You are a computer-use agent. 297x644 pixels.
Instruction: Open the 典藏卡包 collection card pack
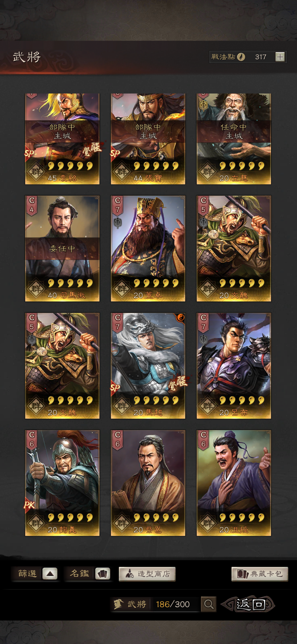coord(260,574)
